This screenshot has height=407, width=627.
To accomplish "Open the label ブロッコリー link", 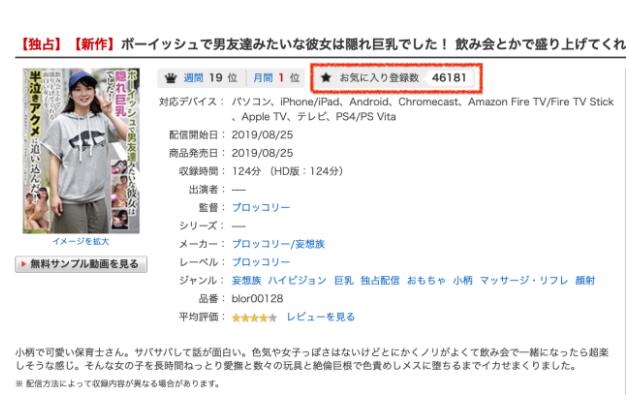I will point(261,262).
